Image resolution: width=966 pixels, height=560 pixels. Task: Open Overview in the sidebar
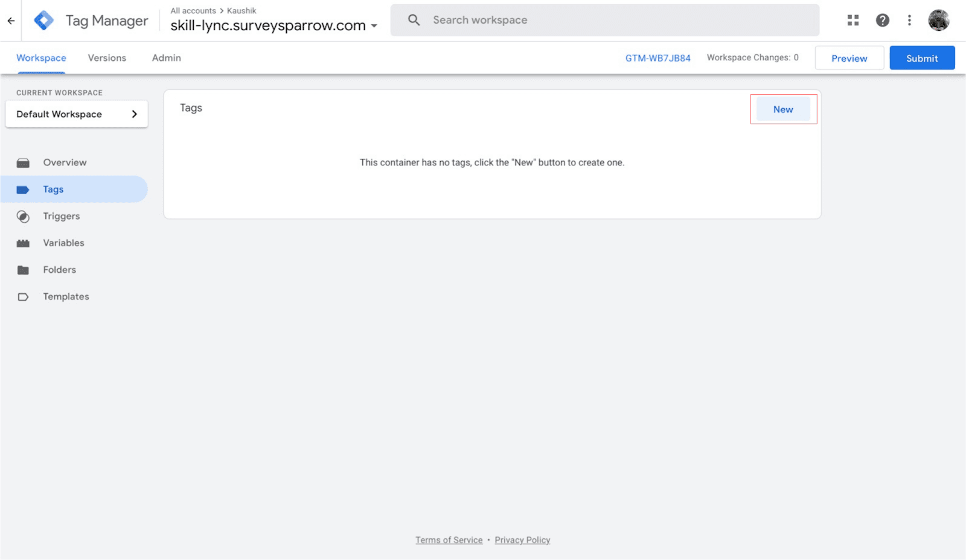pyautogui.click(x=65, y=162)
